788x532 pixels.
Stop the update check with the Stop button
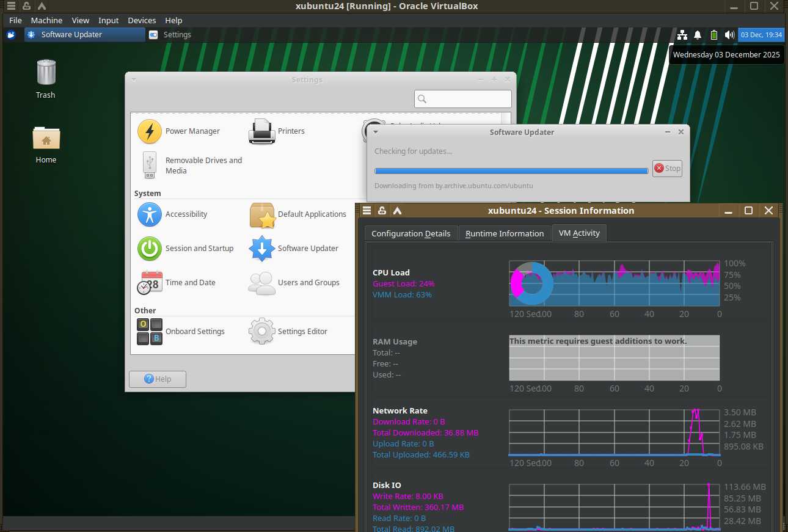pos(667,169)
